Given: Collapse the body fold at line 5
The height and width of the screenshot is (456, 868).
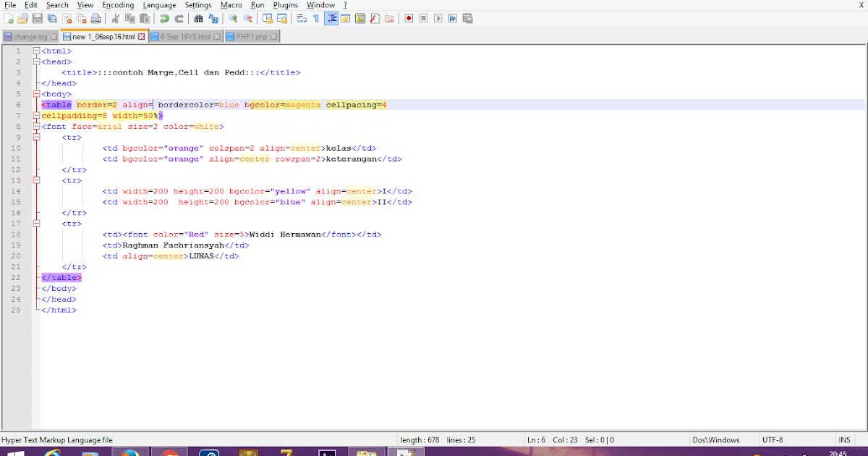Looking at the screenshot, I should click(x=35, y=93).
